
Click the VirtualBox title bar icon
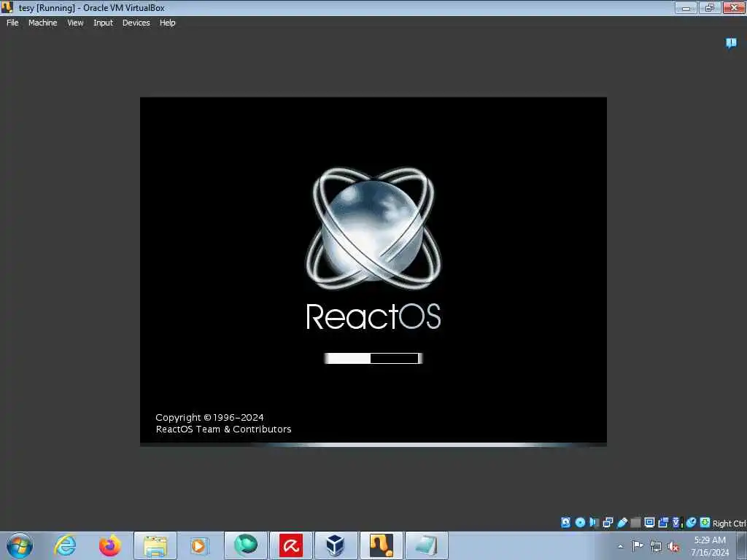[7, 7]
